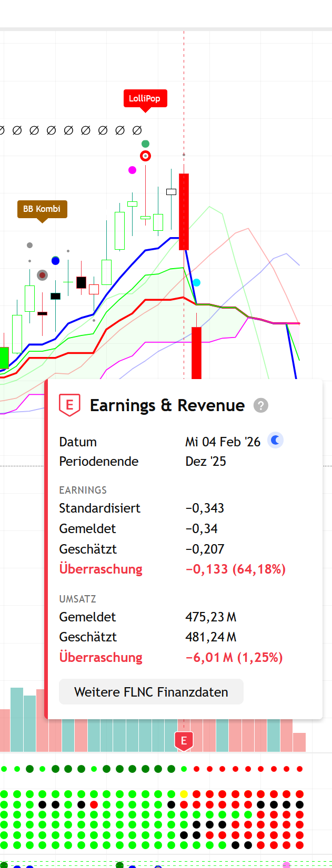Click the brown BB Kombi label
The width and height of the screenshot is (332, 868).
[42, 209]
